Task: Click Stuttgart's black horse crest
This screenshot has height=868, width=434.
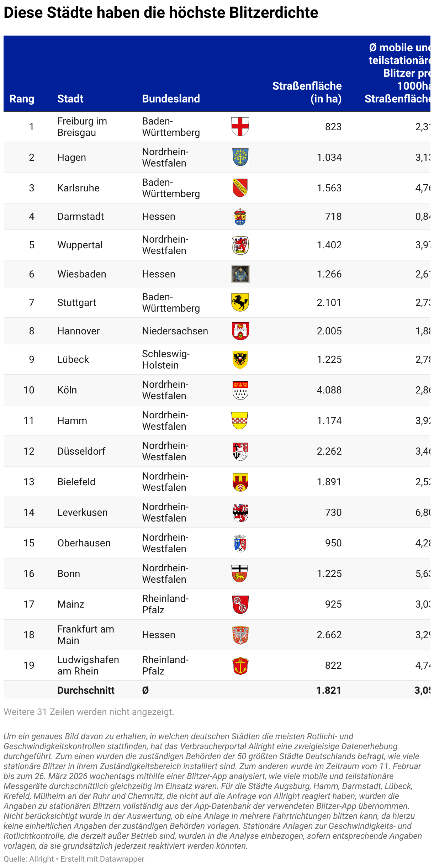Action: 240,302
